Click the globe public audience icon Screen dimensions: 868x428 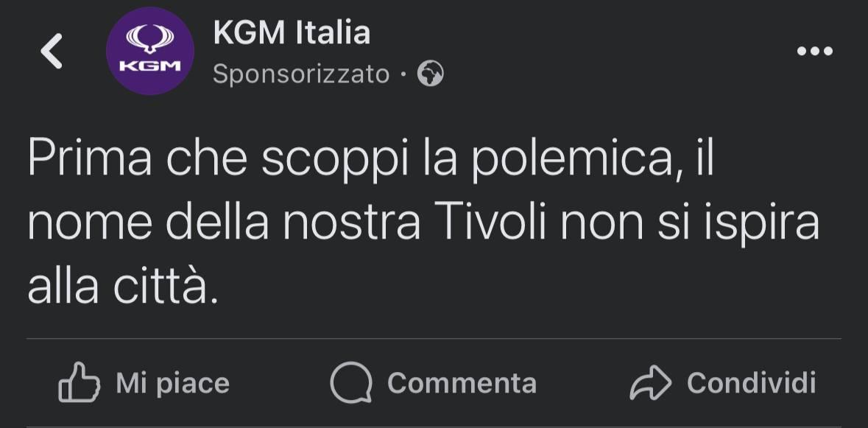pyautogui.click(x=431, y=74)
